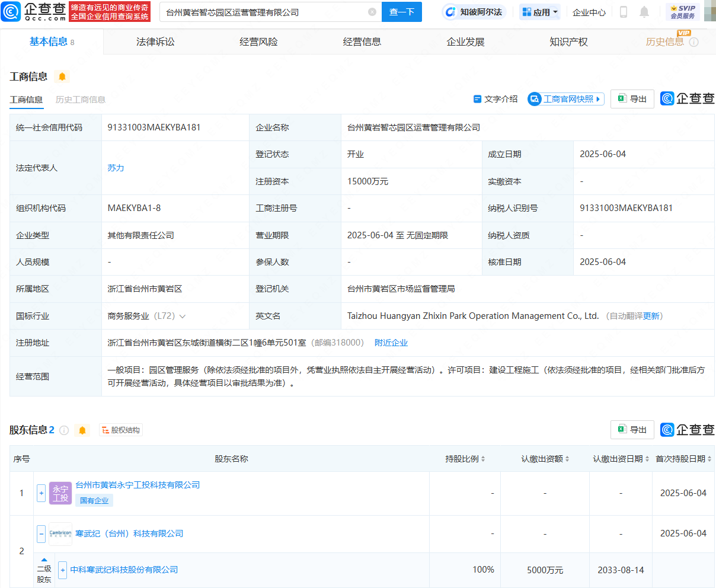Click the info icon beside 历史信息
Image resolution: width=716 pixels, height=588 pixels.
click(694, 42)
